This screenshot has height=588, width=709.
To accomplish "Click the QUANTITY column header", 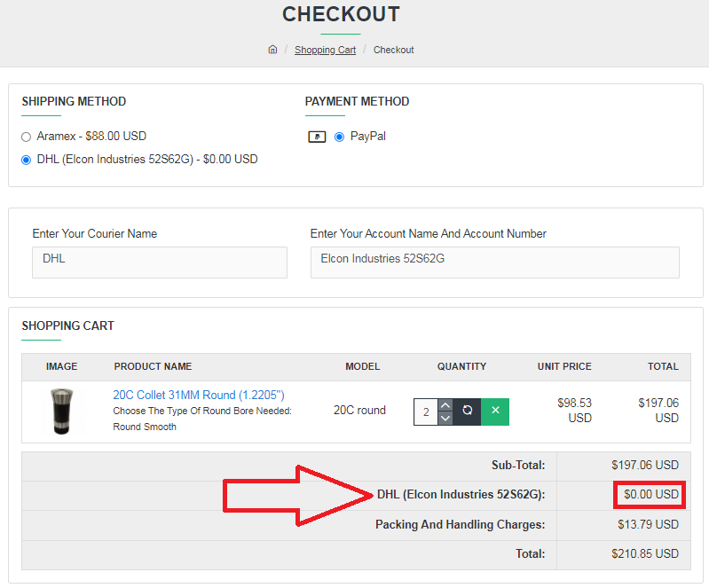I will click(461, 366).
